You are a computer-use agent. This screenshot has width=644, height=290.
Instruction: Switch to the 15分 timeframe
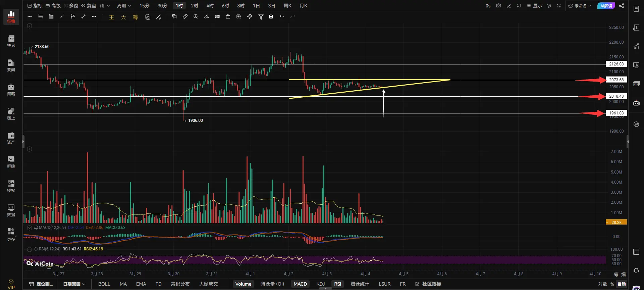pos(144,6)
